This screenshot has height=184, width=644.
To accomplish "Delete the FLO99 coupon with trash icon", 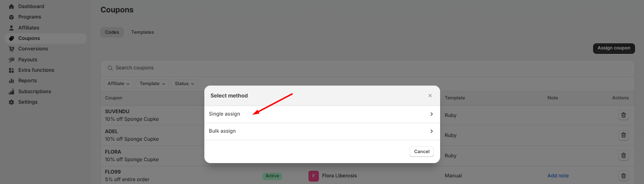I will coord(624,175).
